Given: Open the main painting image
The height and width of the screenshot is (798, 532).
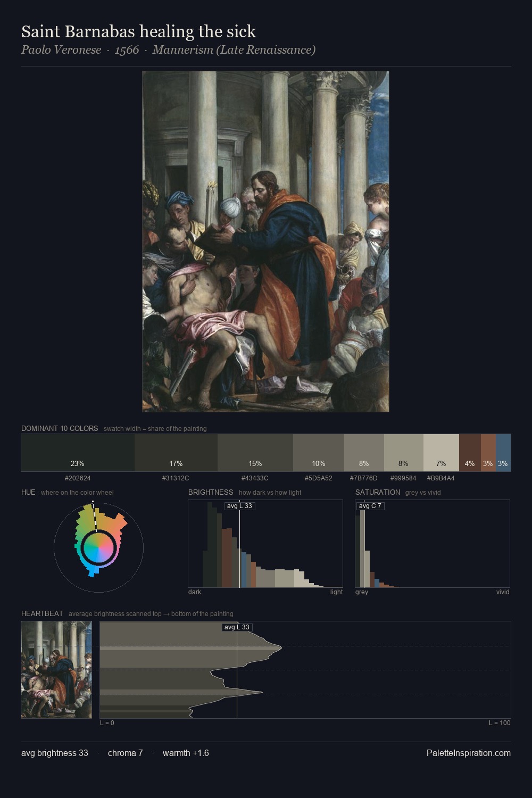Looking at the screenshot, I should coord(265,242).
